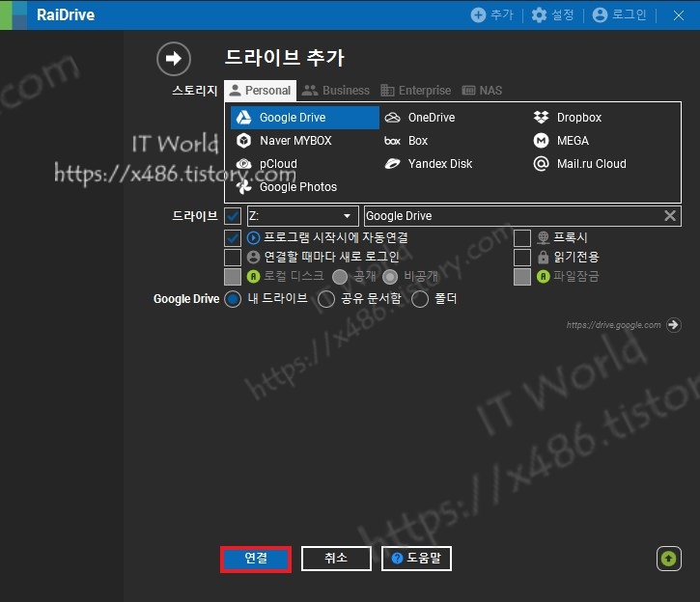Click the 로그인 text in title bar
Viewport: 700px width, 602px height.
coord(629,14)
